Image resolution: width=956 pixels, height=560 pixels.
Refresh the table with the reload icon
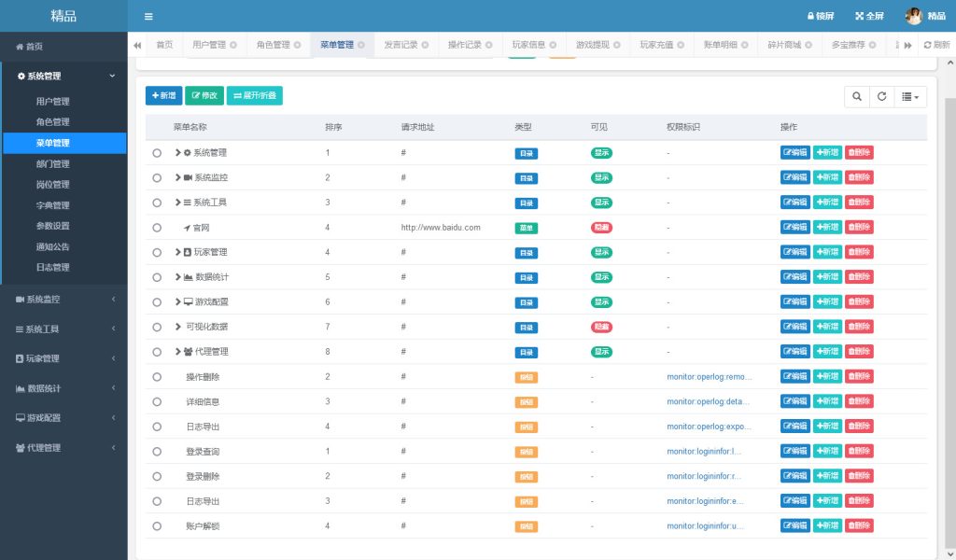pyautogui.click(x=880, y=96)
